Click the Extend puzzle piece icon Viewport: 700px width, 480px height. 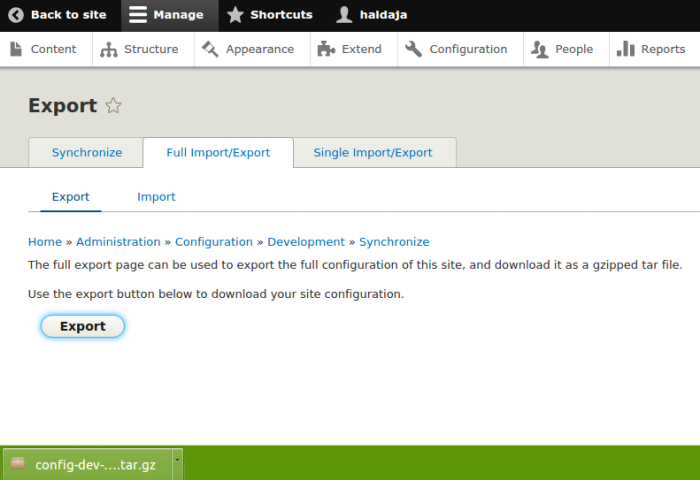(326, 49)
